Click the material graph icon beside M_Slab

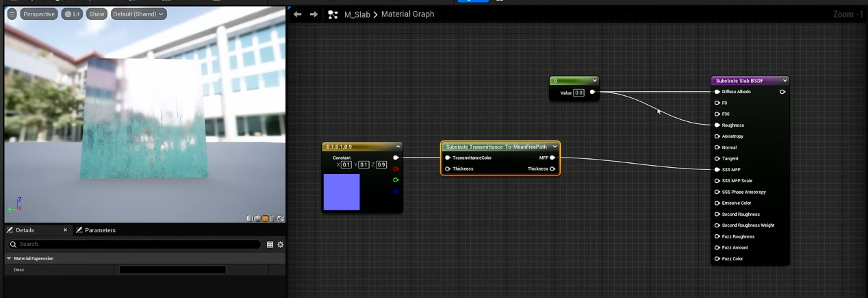[333, 14]
